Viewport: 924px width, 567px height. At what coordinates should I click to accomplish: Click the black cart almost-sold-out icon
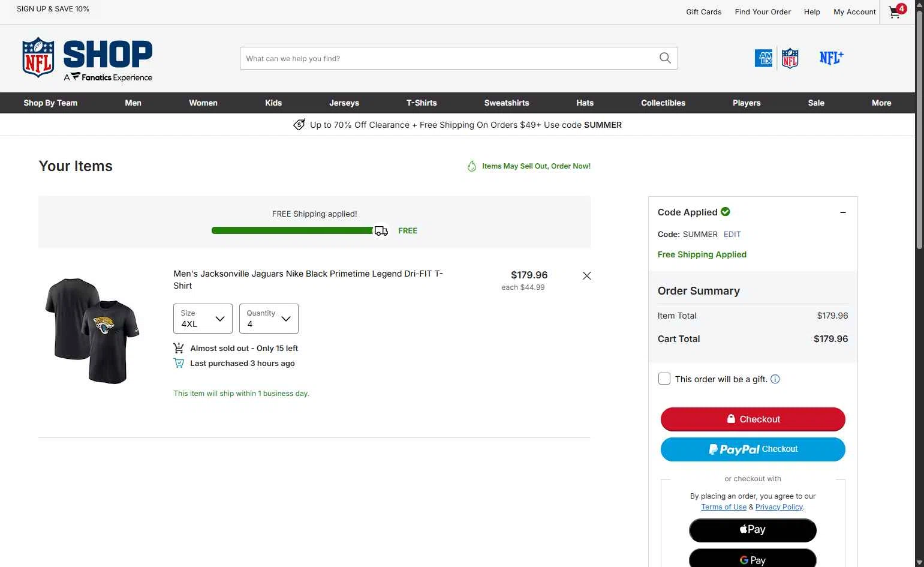tap(179, 348)
